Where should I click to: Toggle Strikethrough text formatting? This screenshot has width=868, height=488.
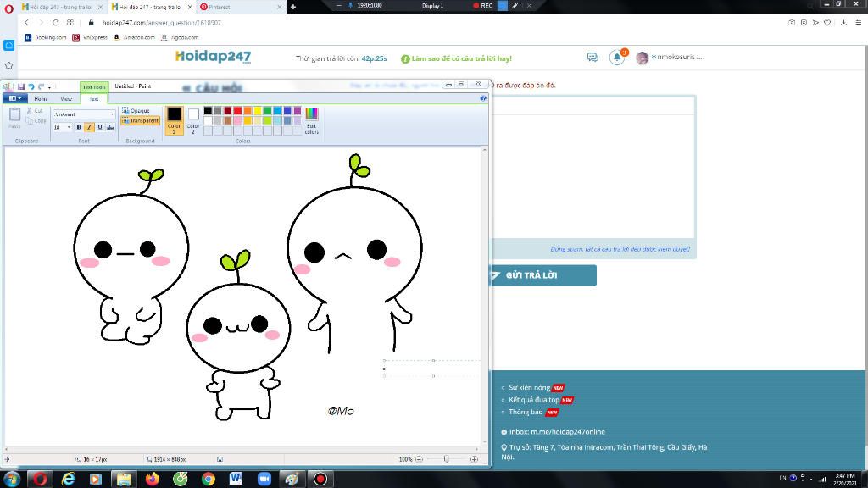pyautogui.click(x=111, y=127)
